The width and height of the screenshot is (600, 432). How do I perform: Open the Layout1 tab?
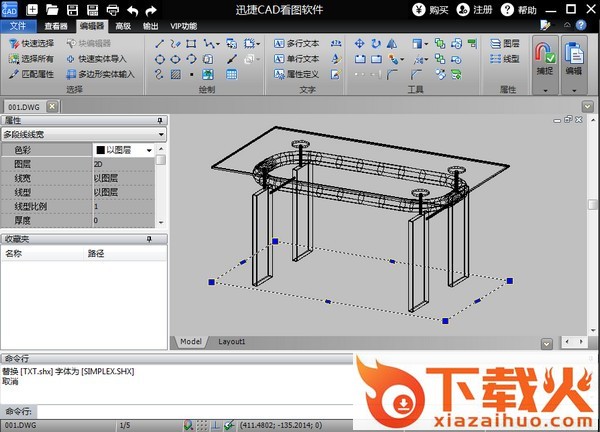coord(232,342)
